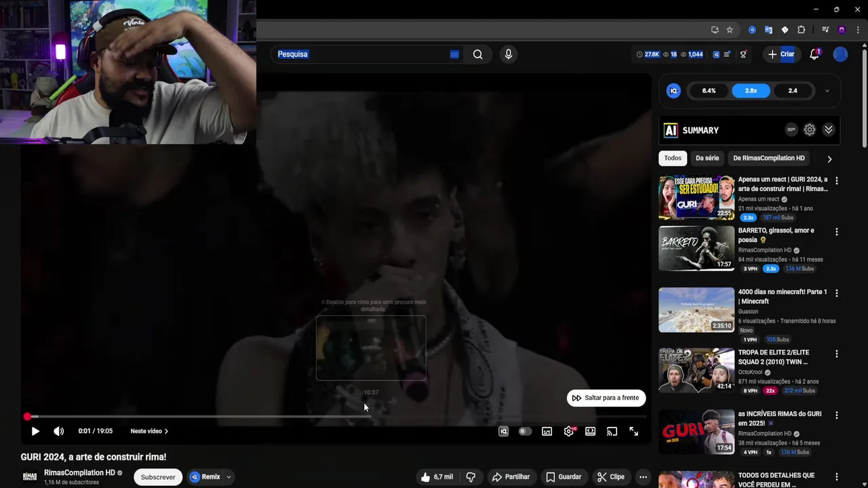Click the search magnifier button
The image size is (868, 488).
[478, 54]
